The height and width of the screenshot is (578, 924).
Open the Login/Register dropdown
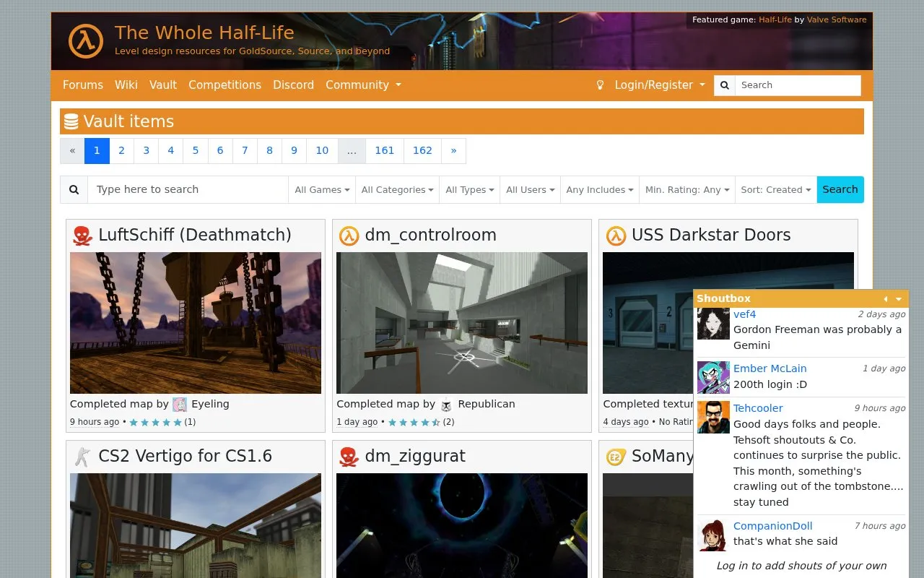660,85
